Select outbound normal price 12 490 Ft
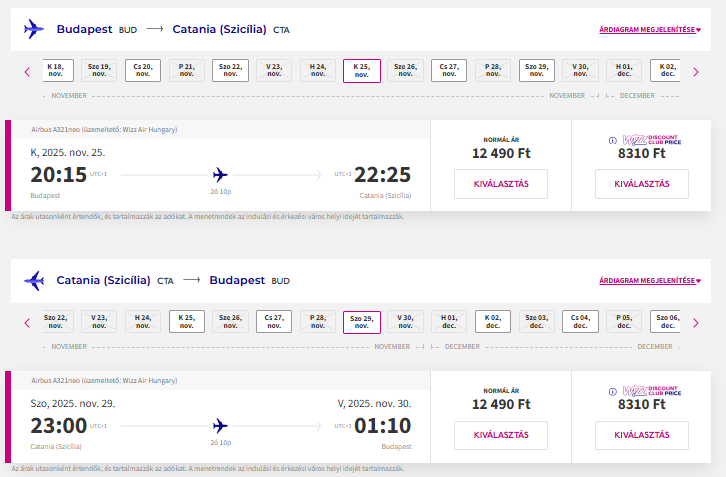The width and height of the screenshot is (726, 477). coord(500,184)
